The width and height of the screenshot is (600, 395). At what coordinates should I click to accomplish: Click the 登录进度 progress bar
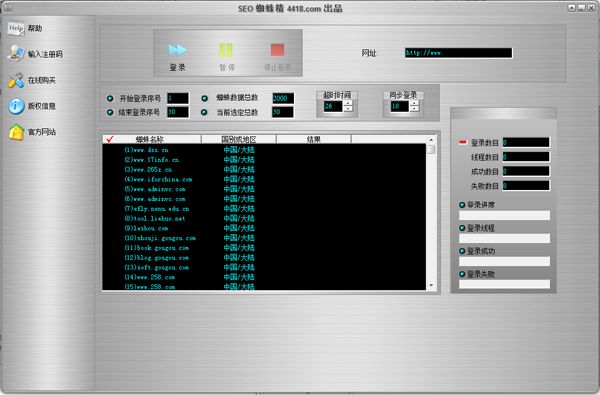[504, 215]
